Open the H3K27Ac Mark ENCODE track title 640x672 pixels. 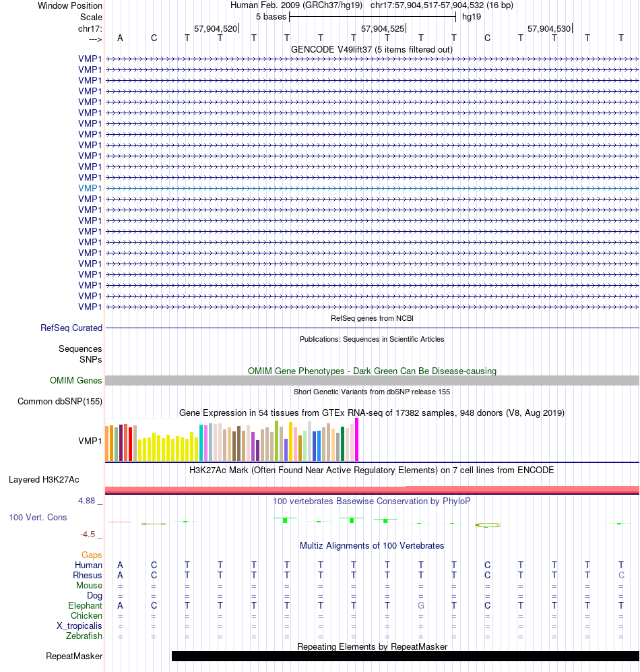point(372,470)
